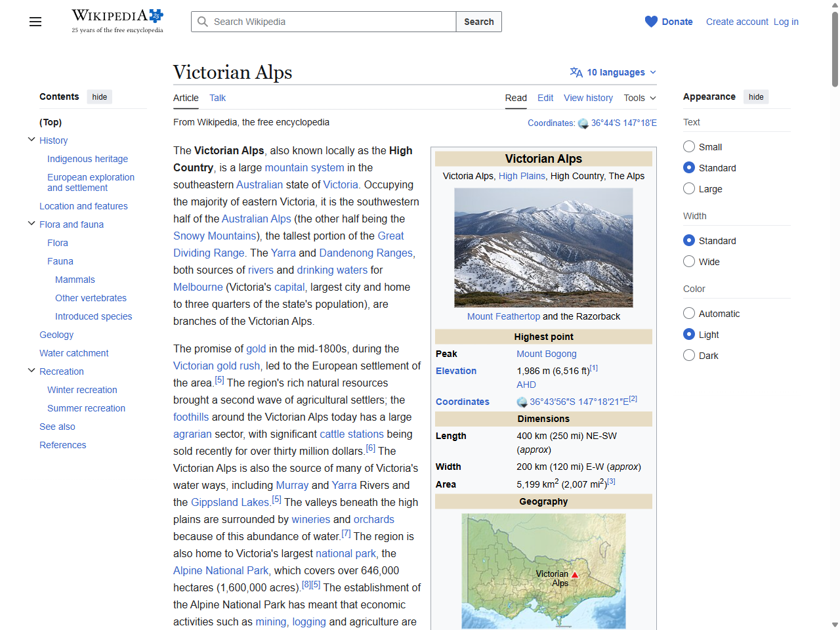Open the Gippsland Lakes link
The height and width of the screenshot is (630, 840).
[230, 502]
